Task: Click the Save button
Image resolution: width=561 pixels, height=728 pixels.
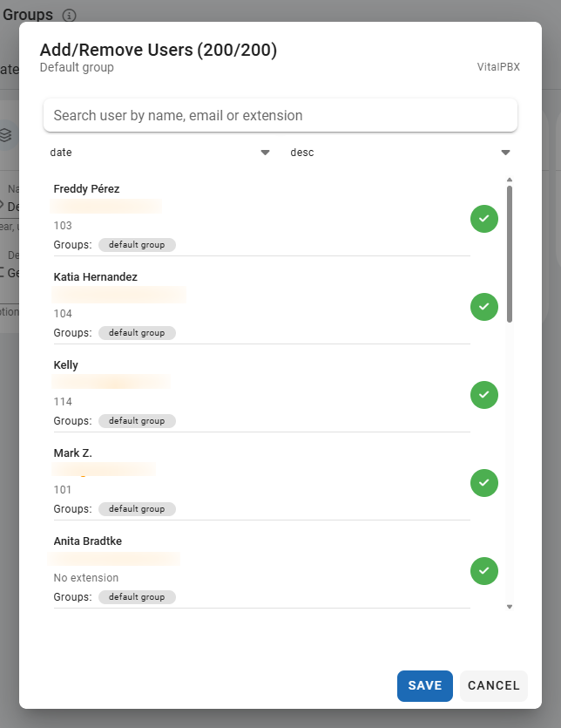Action: 425,685
